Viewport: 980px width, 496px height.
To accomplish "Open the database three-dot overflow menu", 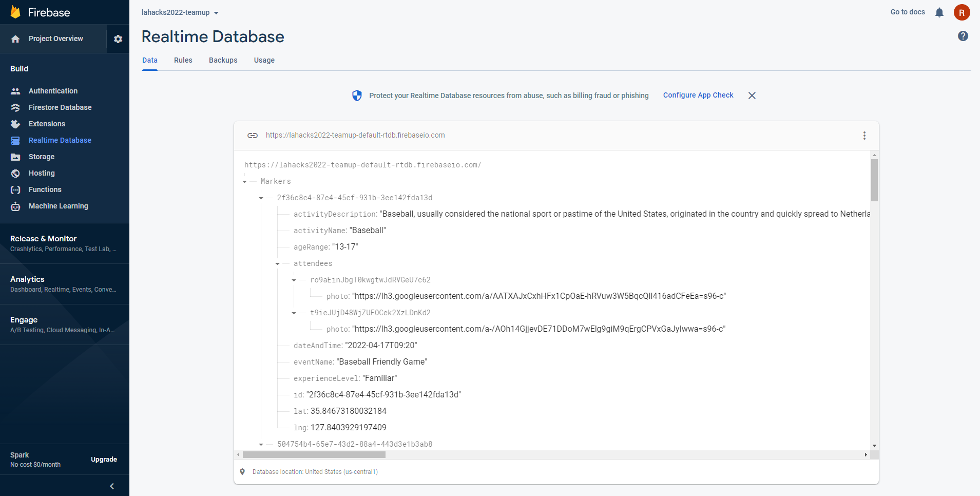I will click(864, 136).
